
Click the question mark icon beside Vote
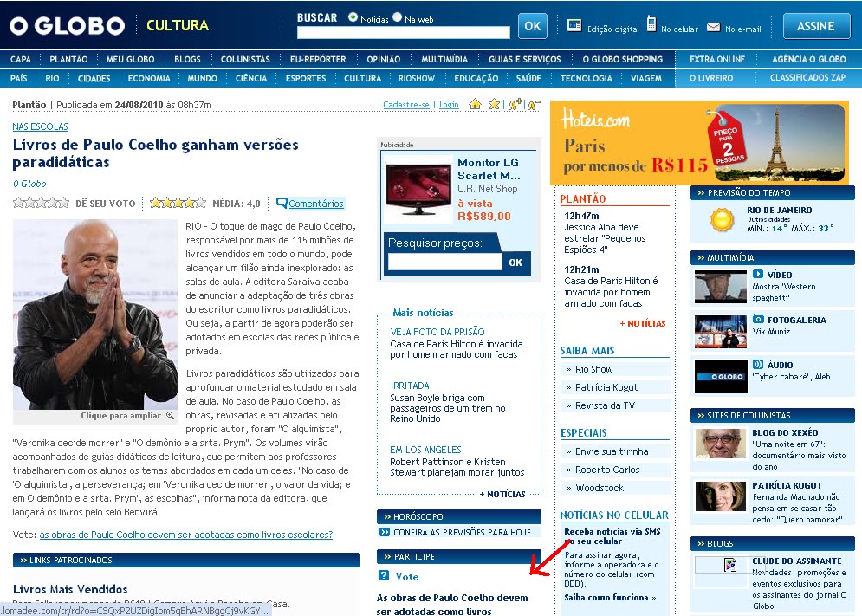coord(384,576)
